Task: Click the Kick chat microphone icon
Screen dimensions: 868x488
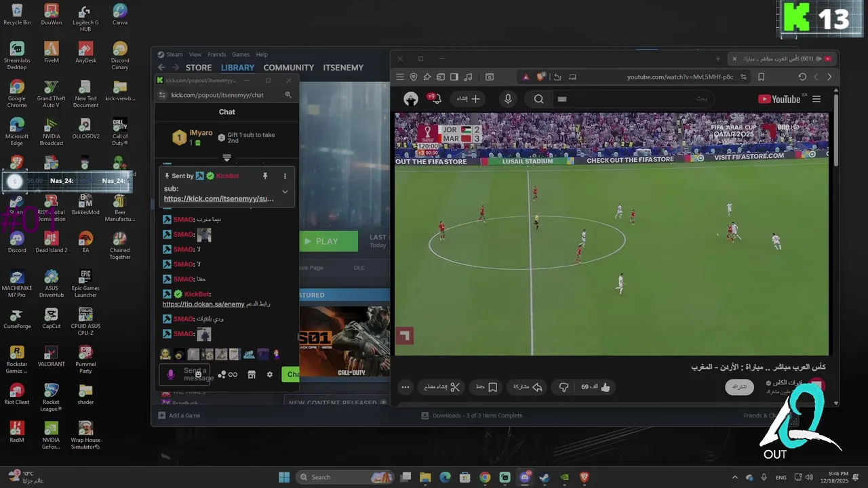Action: tap(170, 374)
